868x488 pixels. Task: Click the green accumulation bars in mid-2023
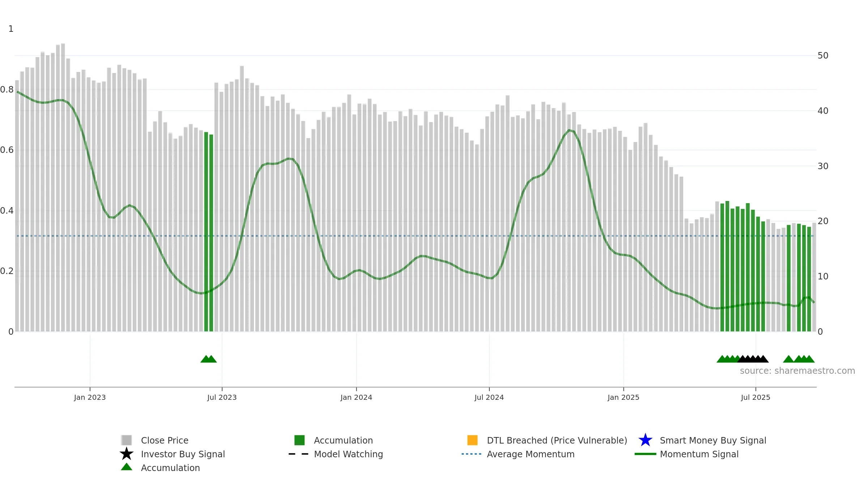[209, 232]
